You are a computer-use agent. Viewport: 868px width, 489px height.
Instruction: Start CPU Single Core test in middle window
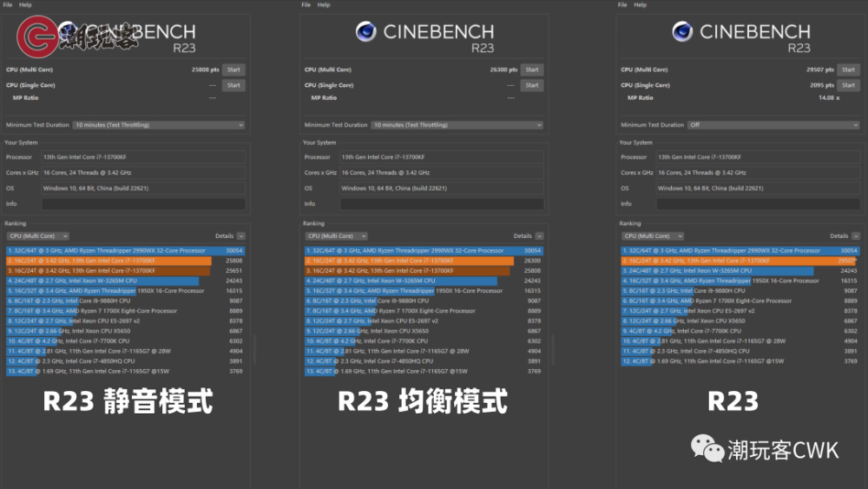tap(532, 85)
